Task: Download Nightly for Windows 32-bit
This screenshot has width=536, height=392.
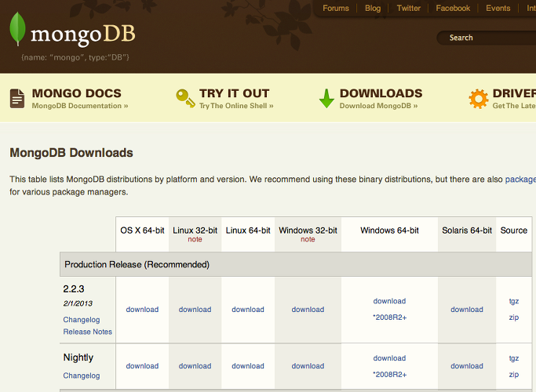Action: click(308, 366)
